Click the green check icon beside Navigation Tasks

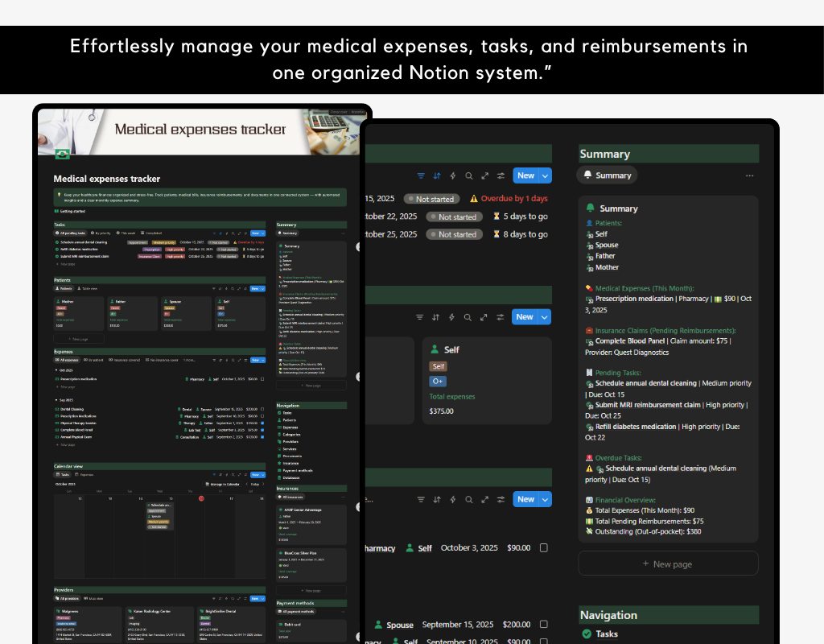click(587, 634)
